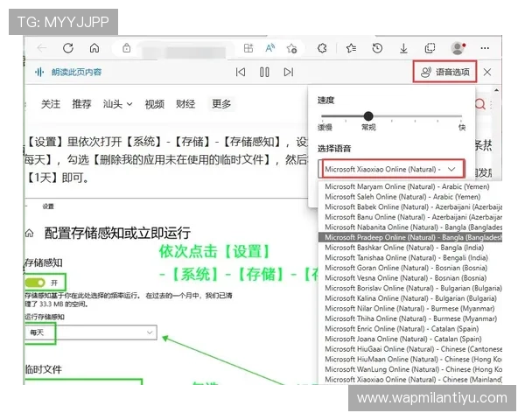Select Microsoft HiuMaan Hong Kong voice
Viewport: 525px width, 420px height.
pos(410,360)
